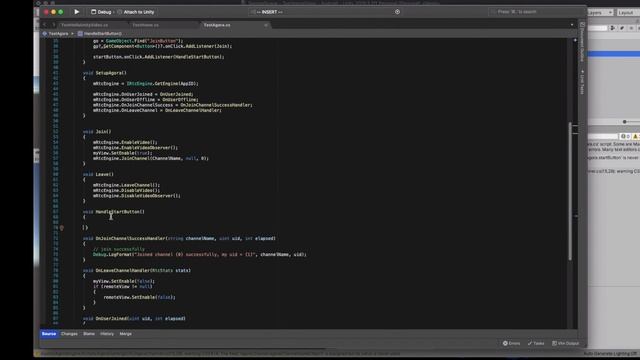Select the TestAgora class breadcrumb

[56, 33]
